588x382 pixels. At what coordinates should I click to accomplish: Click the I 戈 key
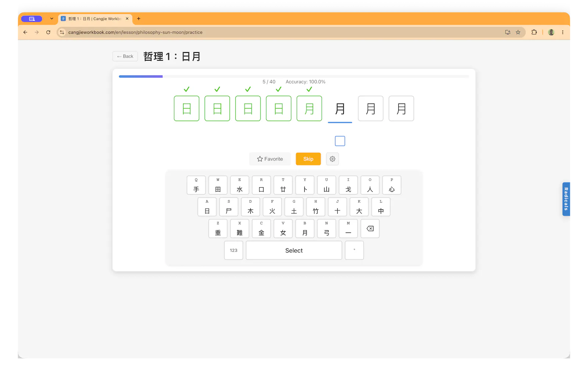click(x=348, y=185)
